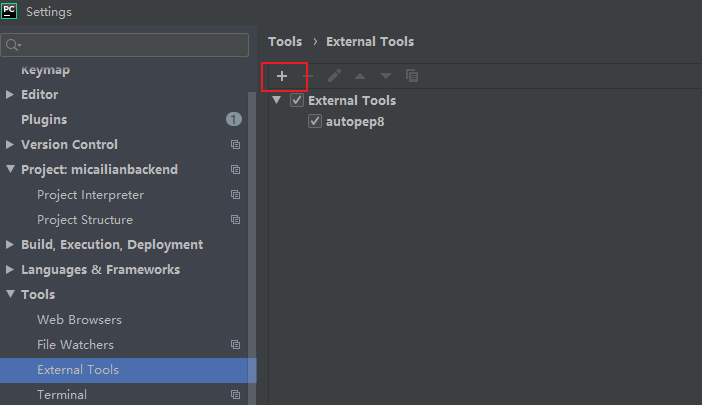Open the Plugins settings page

44,119
